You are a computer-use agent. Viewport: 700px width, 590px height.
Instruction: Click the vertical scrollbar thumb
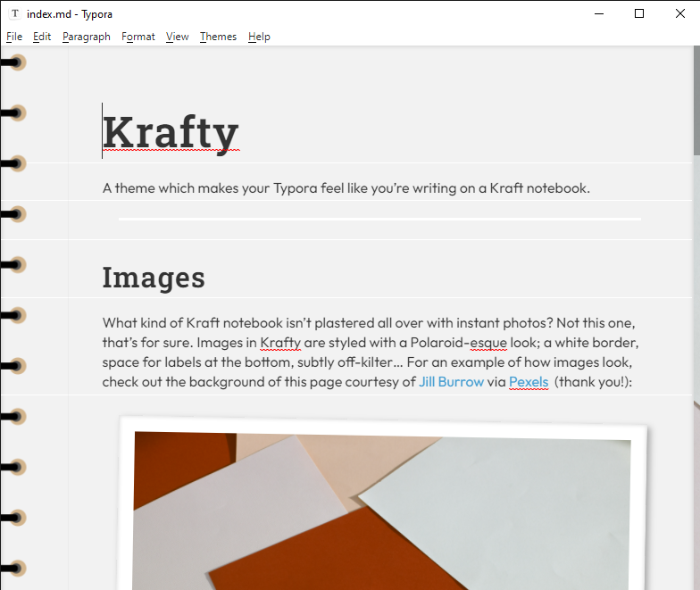696,100
